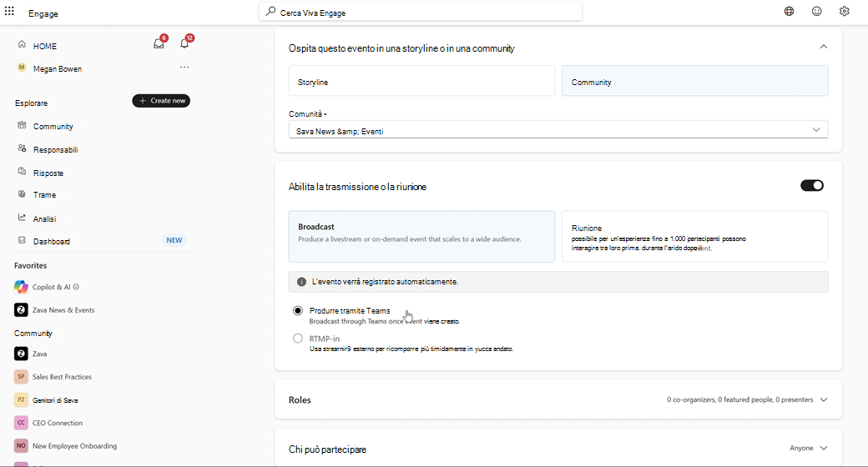Screen dimensions: 868x467
Task: Click the NO New Employee Onboarding icon
Action: 21,445
